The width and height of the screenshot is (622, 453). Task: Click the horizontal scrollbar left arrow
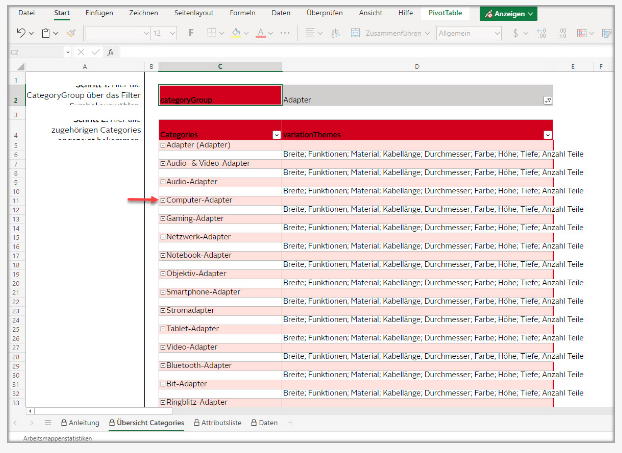click(x=31, y=411)
